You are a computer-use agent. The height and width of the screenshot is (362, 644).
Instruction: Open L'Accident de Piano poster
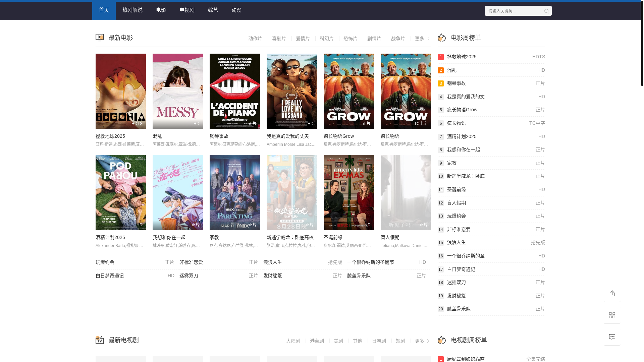[235, 91]
